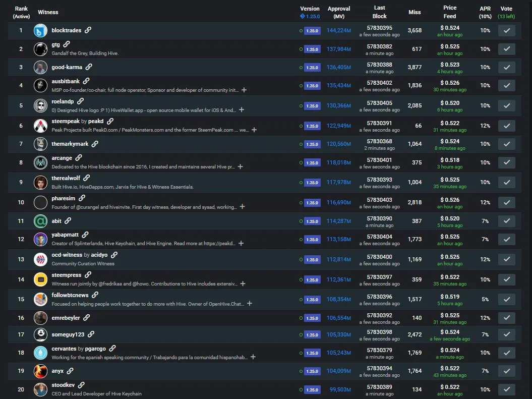532x399 pixels.
Task: Toggle the vote checkmark for blocktrades
Action: tap(506, 30)
